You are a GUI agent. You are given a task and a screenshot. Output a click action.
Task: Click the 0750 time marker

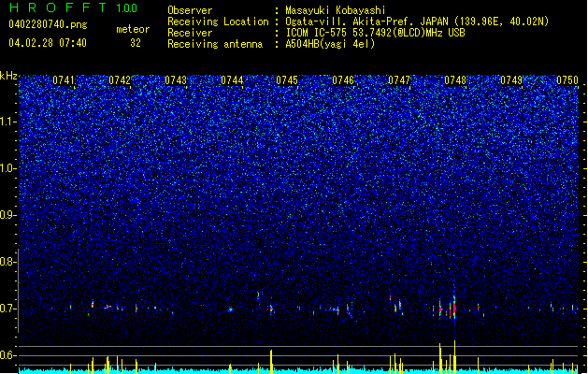click(x=567, y=80)
